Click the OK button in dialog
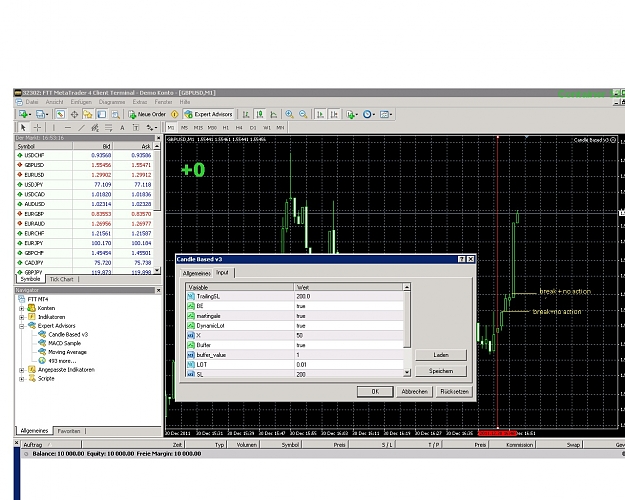 tap(375, 392)
